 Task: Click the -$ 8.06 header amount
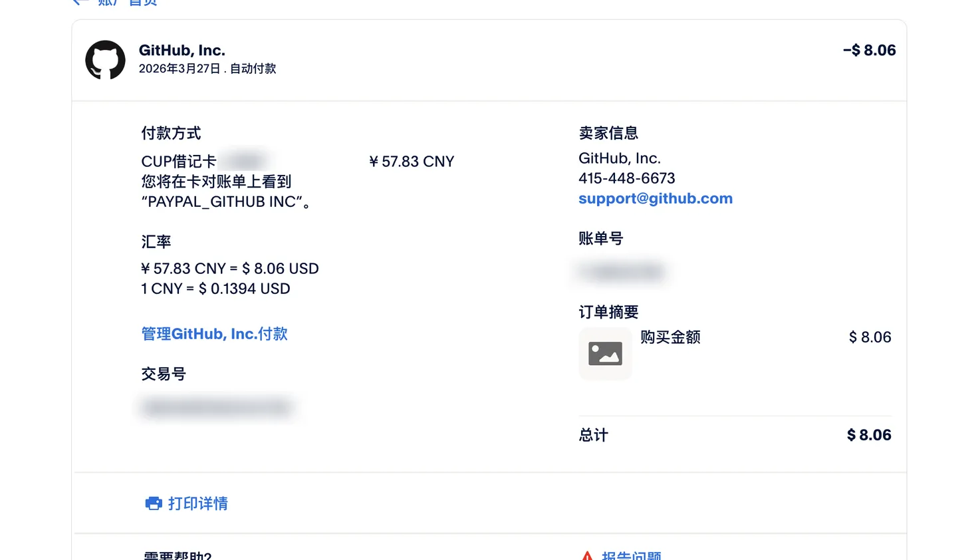click(869, 50)
